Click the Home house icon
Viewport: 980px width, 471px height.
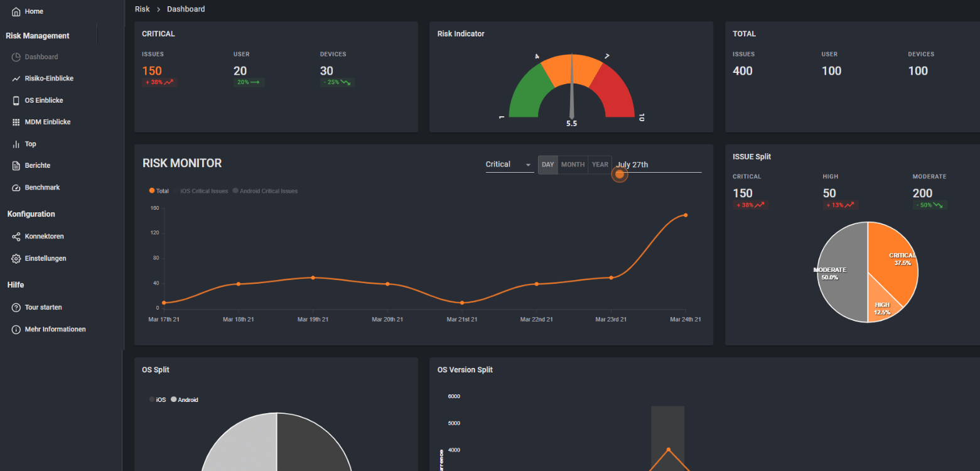coord(16,12)
